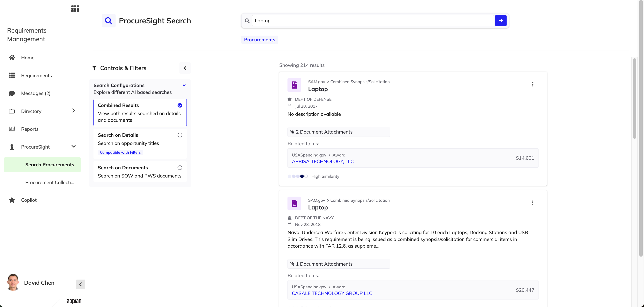644x307 pixels.
Task: Click the magnifier icon inside the search bar
Action: (247, 21)
